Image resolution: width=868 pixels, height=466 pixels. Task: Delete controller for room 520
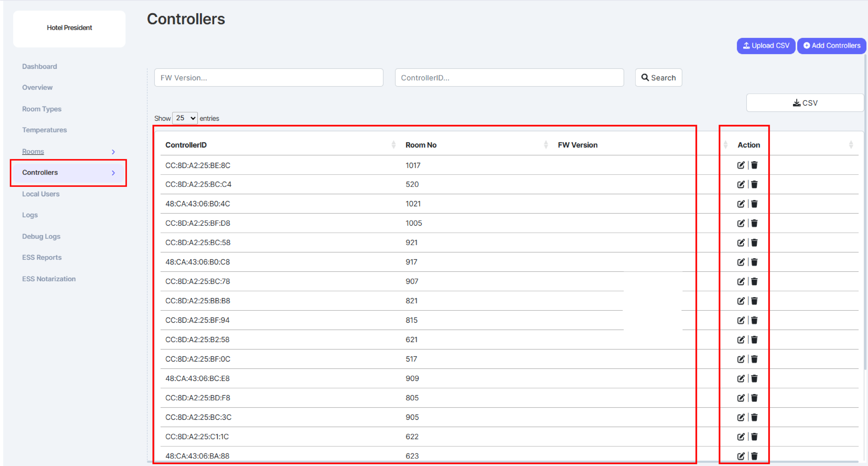754,184
